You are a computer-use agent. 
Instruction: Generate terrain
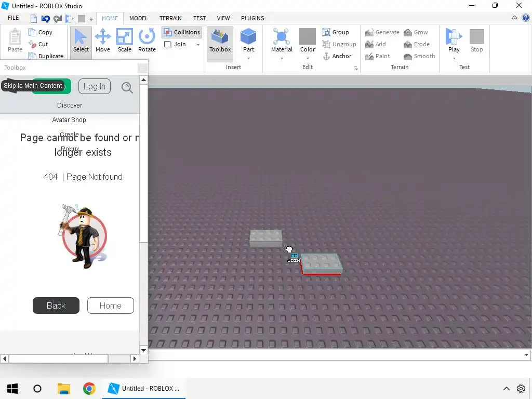pyautogui.click(x=382, y=32)
